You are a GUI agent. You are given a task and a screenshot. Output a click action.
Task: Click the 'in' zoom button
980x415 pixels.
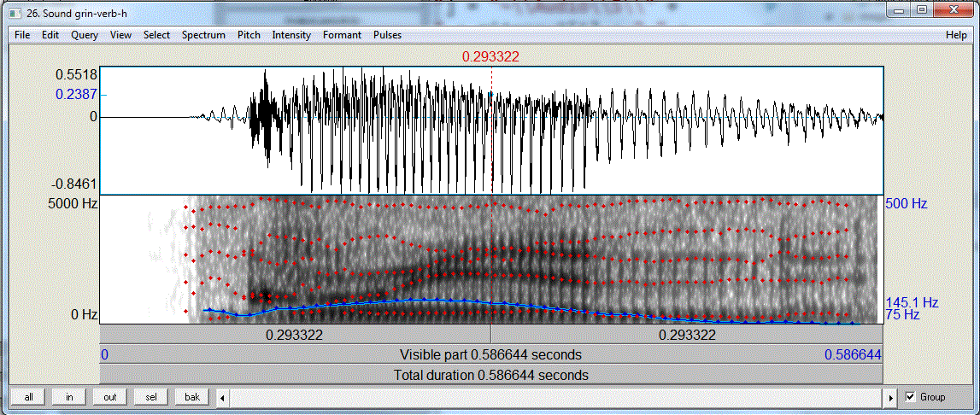(x=69, y=397)
